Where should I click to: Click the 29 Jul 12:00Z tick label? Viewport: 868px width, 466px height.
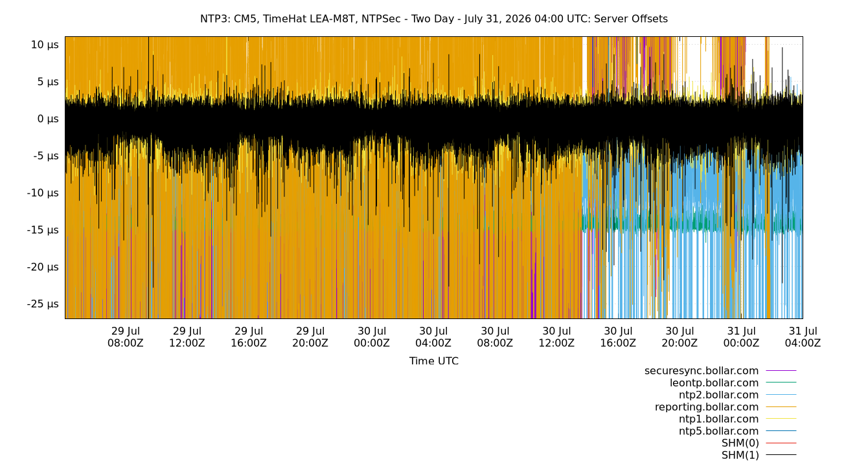pyautogui.click(x=187, y=337)
